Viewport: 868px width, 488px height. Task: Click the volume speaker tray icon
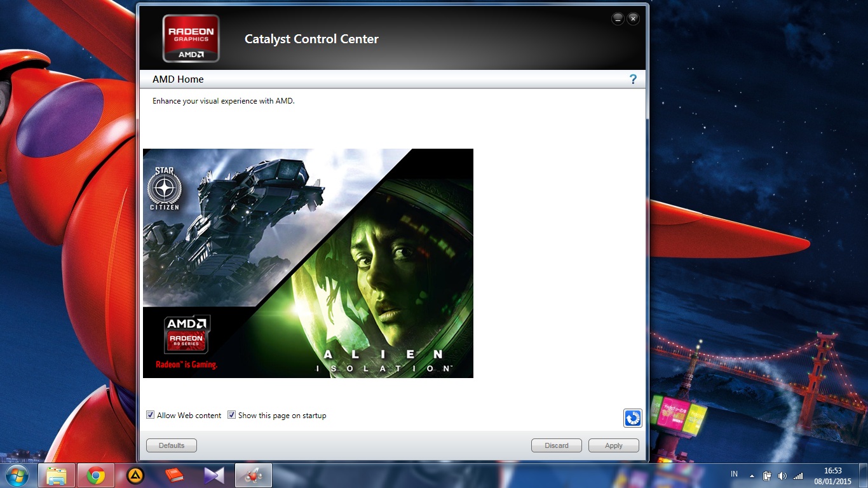tap(782, 475)
